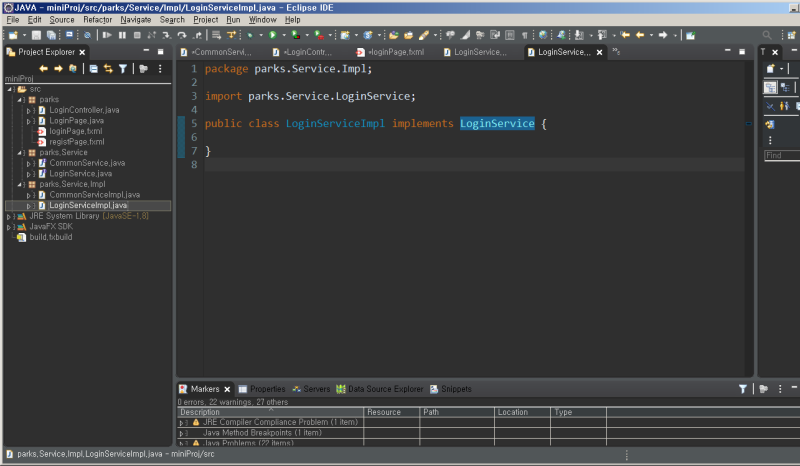Click the Save All toolbar icon
Image resolution: width=800 pixels, height=466 pixels.
51,35
